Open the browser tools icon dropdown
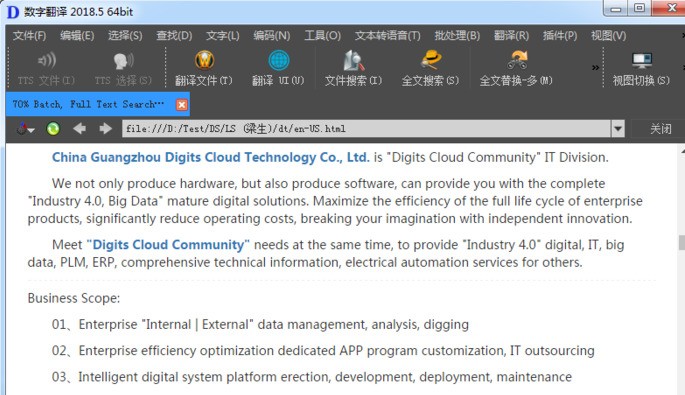685x395 pixels. click(x=25, y=128)
